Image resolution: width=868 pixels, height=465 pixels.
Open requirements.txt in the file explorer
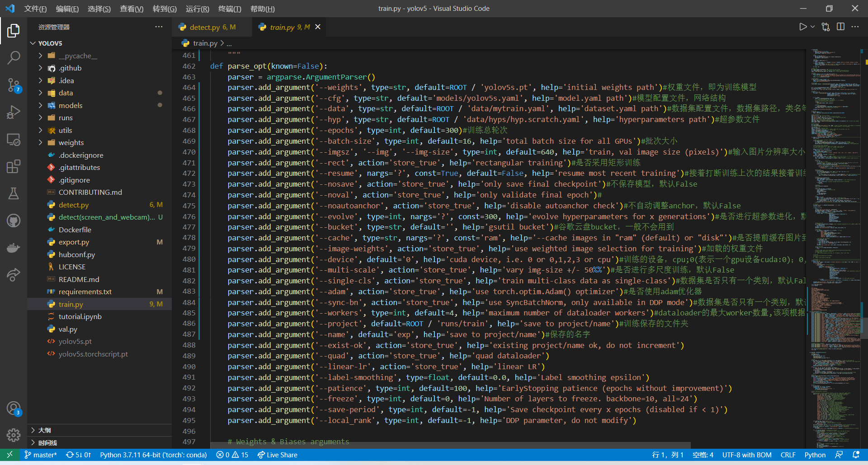pyautogui.click(x=99, y=292)
